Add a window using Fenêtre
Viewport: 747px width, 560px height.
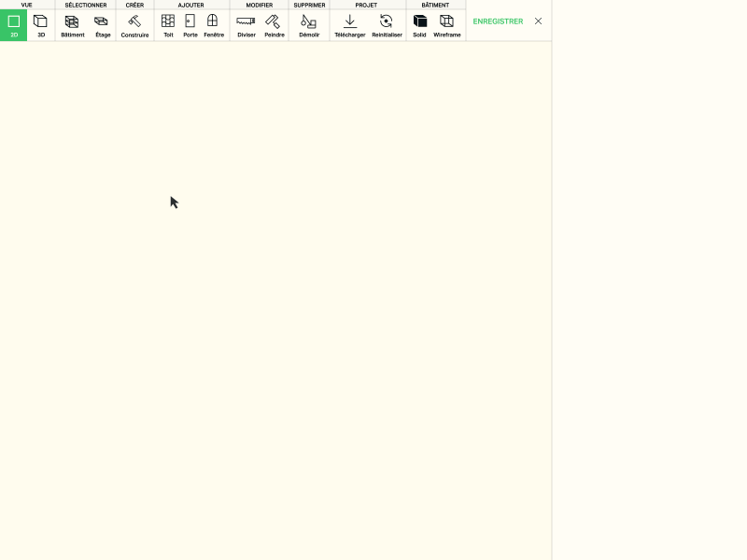click(x=213, y=25)
